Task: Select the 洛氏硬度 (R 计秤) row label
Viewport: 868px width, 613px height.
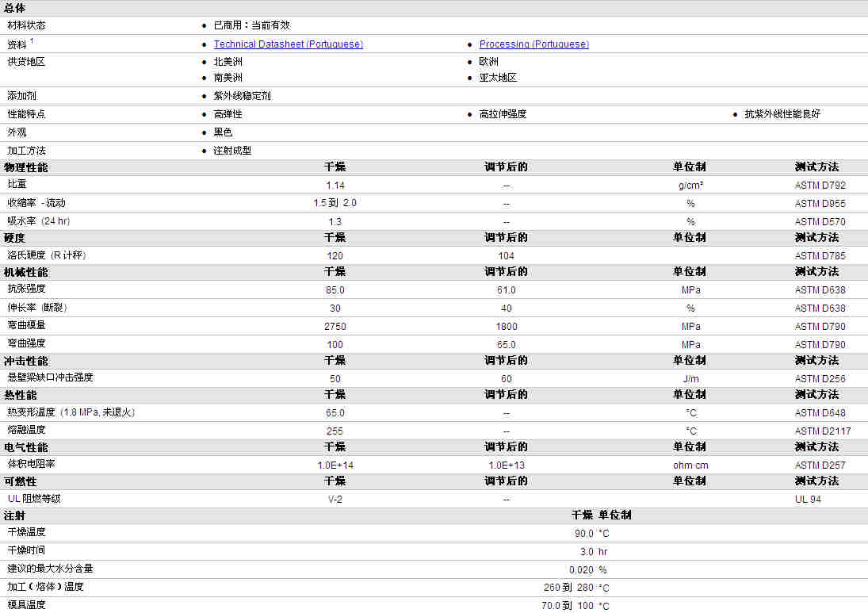Action: (46, 255)
